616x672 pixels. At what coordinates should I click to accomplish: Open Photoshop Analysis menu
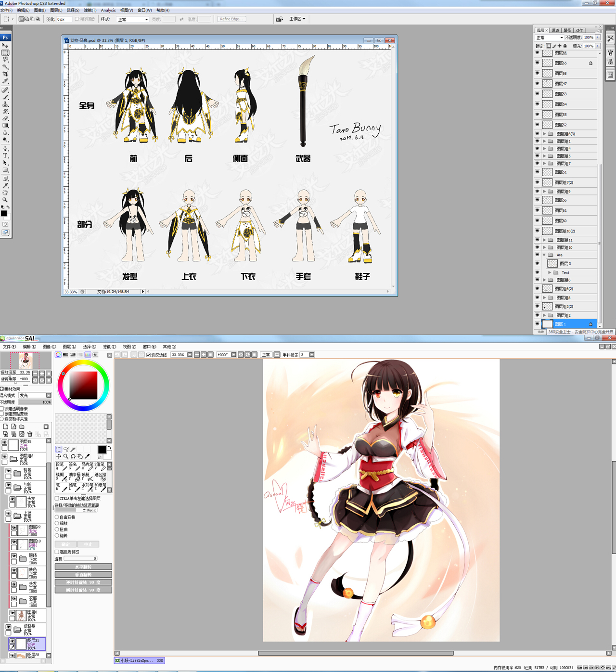[x=108, y=10]
